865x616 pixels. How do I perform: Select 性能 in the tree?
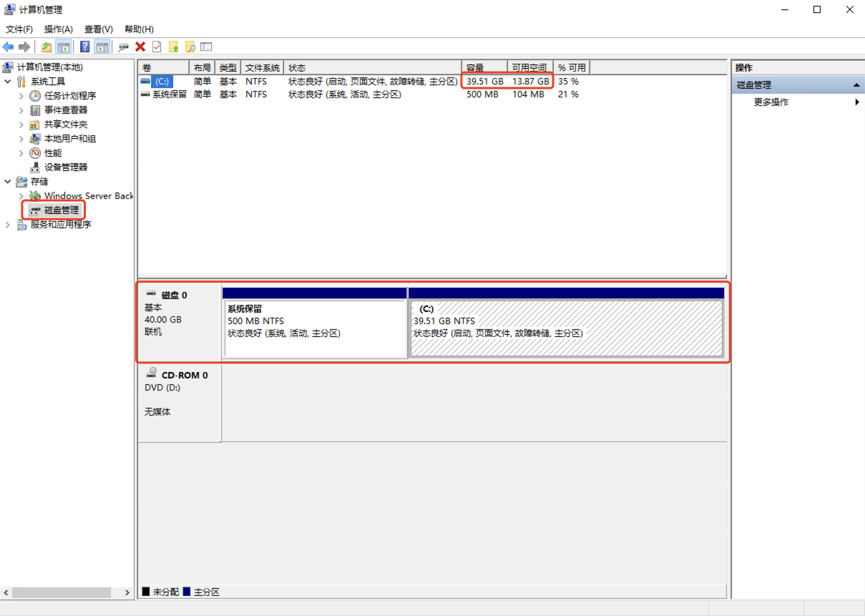tap(53, 153)
